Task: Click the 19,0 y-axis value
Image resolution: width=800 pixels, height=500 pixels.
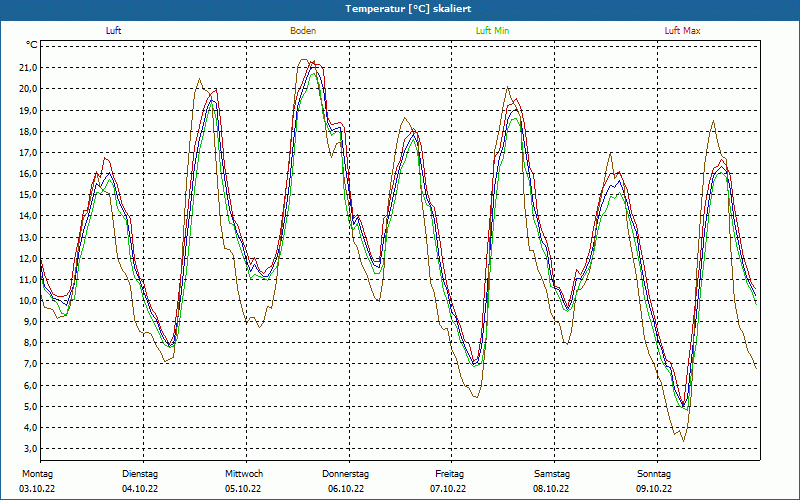Action: 28,110
